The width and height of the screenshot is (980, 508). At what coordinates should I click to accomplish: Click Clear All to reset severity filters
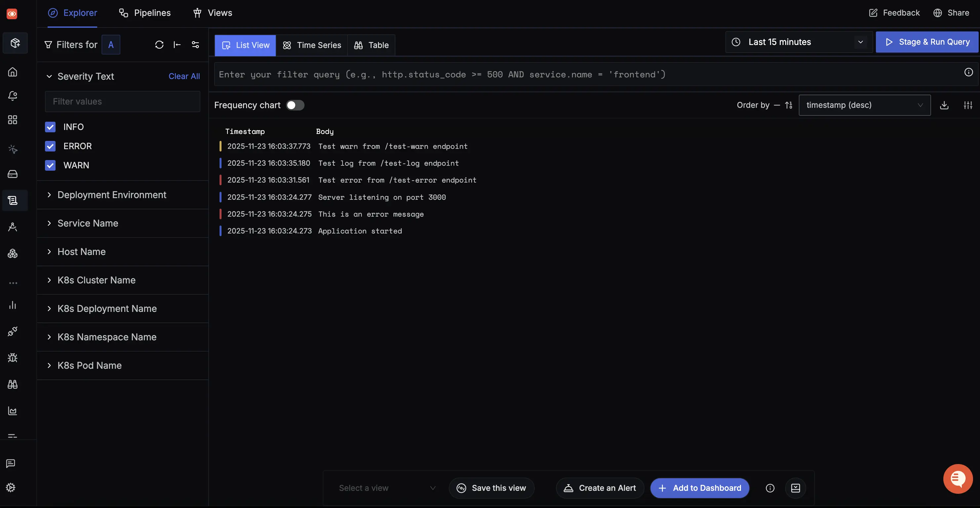pyautogui.click(x=184, y=76)
